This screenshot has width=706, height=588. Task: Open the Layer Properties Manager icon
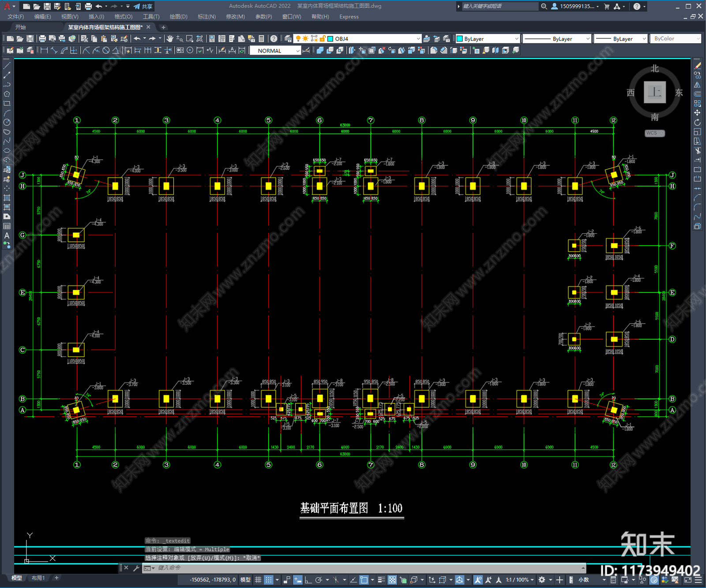coord(288,39)
